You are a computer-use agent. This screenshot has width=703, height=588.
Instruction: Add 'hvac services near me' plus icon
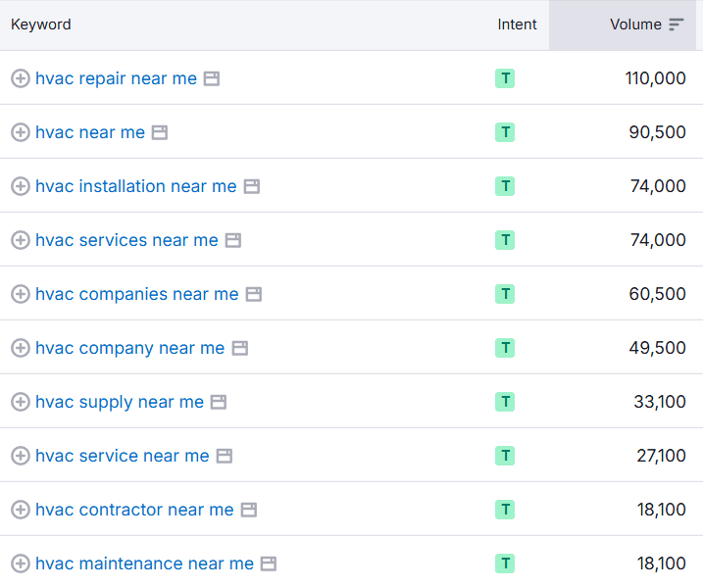point(21,240)
